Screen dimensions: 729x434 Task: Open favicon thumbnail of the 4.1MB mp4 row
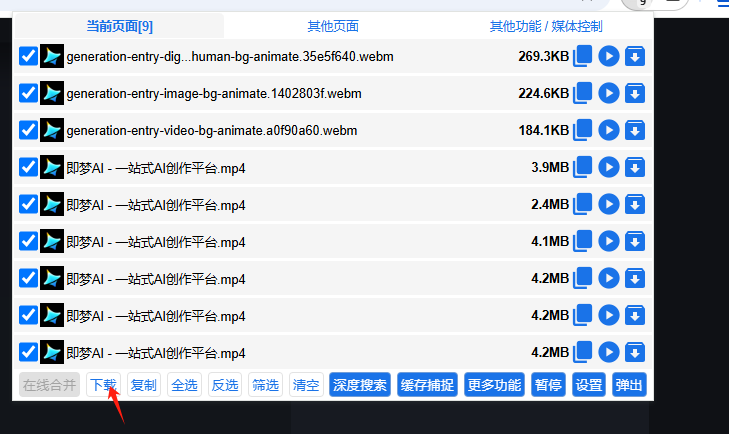click(x=52, y=241)
